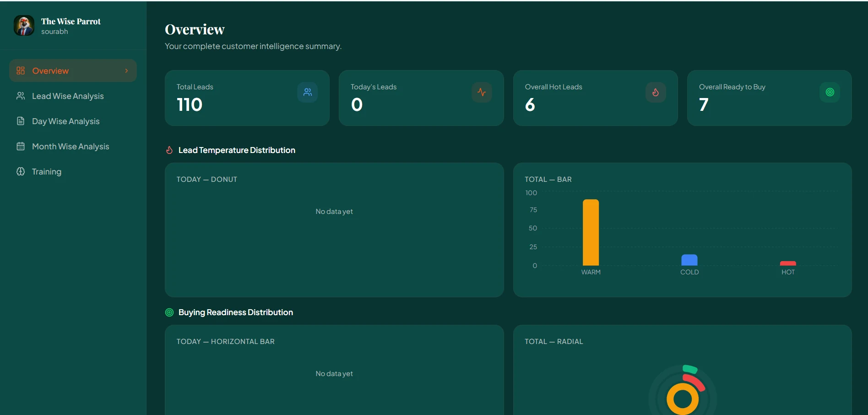Viewport: 868px width, 415px height.
Task: Click the users icon on Total Leads card
Action: click(308, 92)
